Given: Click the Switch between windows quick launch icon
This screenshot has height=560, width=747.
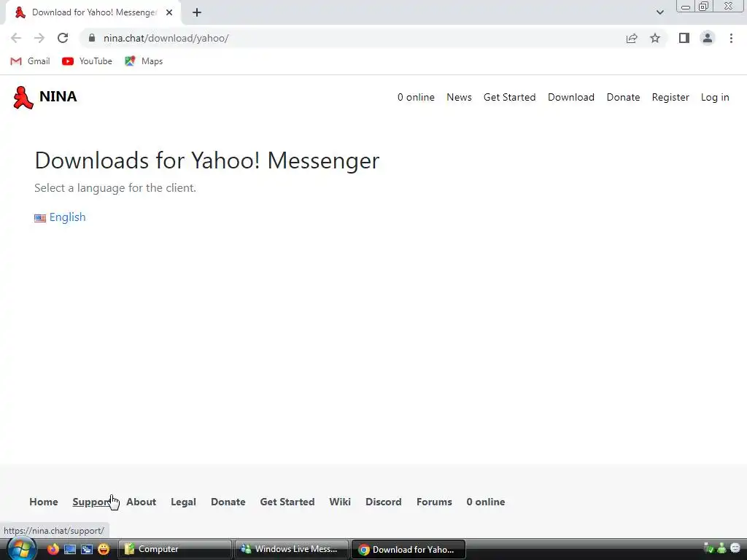Looking at the screenshot, I should tap(87, 549).
